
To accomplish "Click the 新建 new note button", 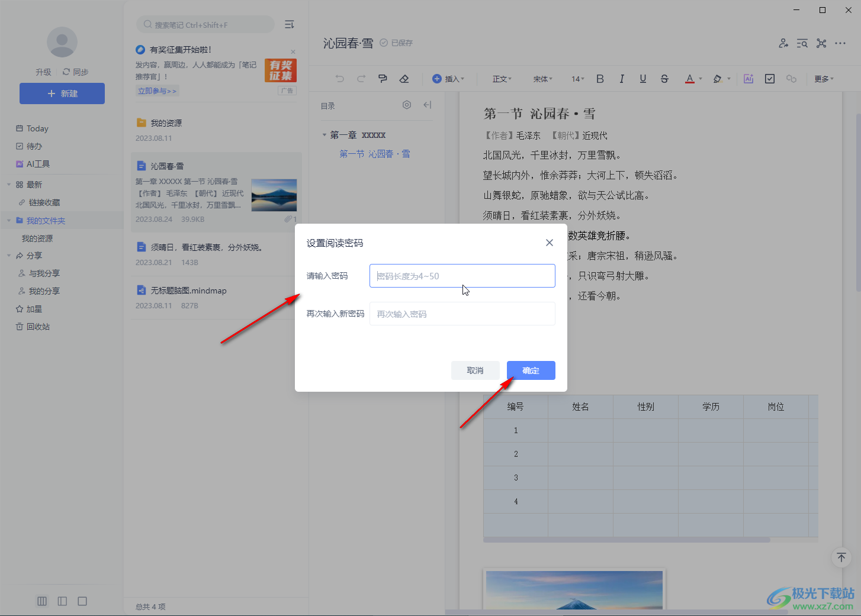I will tap(62, 93).
